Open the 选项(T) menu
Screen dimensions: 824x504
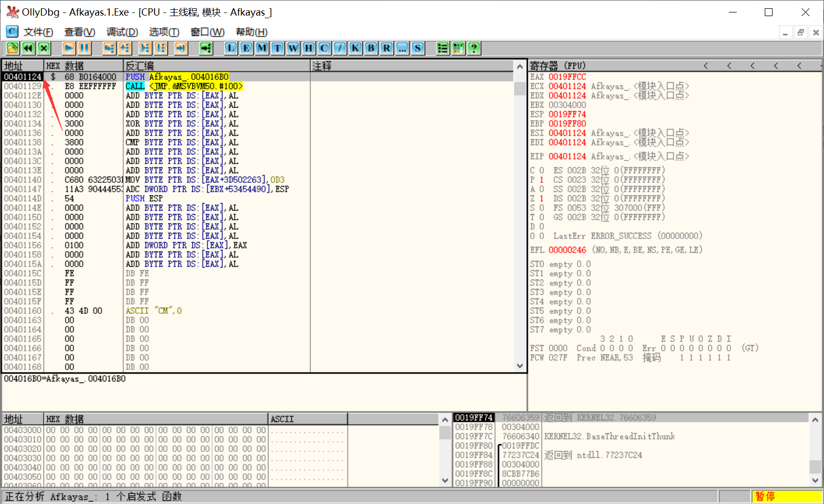(164, 32)
